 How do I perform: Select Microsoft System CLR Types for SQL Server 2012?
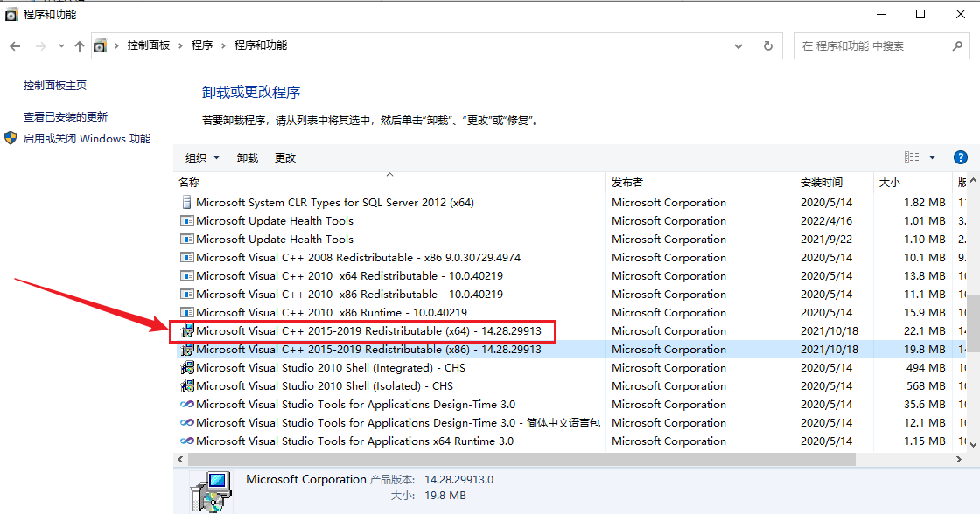click(x=335, y=202)
